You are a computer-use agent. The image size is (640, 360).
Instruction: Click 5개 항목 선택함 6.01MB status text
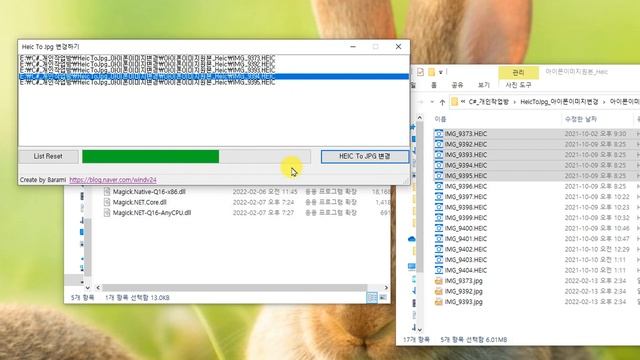pos(473,340)
